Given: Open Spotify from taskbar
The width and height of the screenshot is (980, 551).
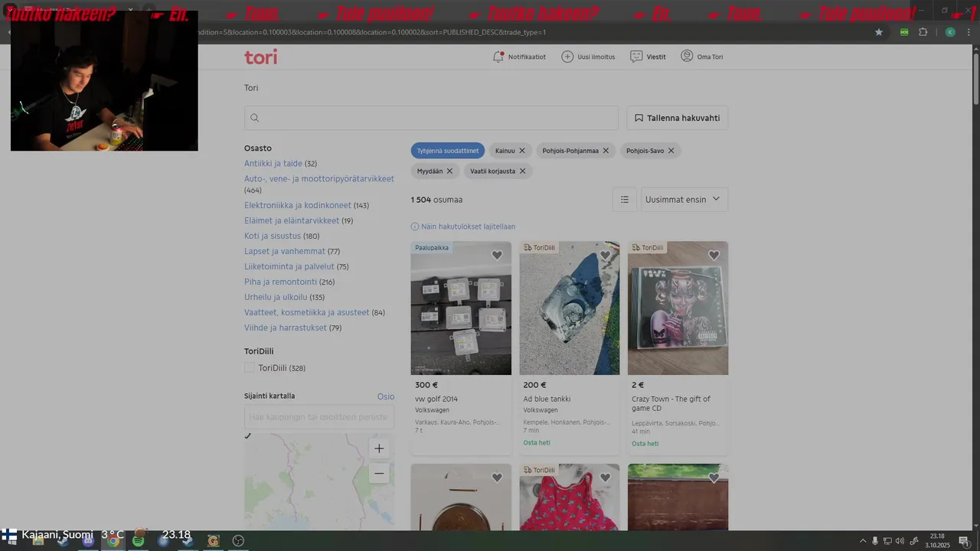Looking at the screenshot, I should click(x=138, y=541).
